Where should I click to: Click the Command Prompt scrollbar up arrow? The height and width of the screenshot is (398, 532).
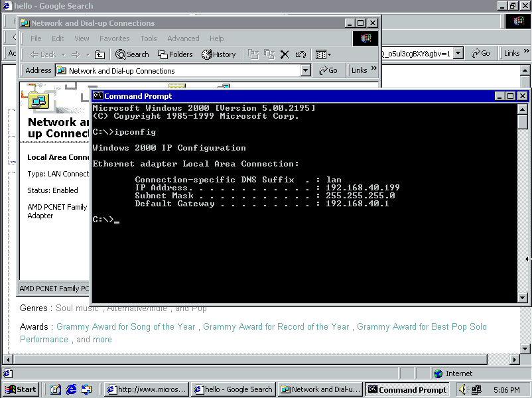pos(523,109)
